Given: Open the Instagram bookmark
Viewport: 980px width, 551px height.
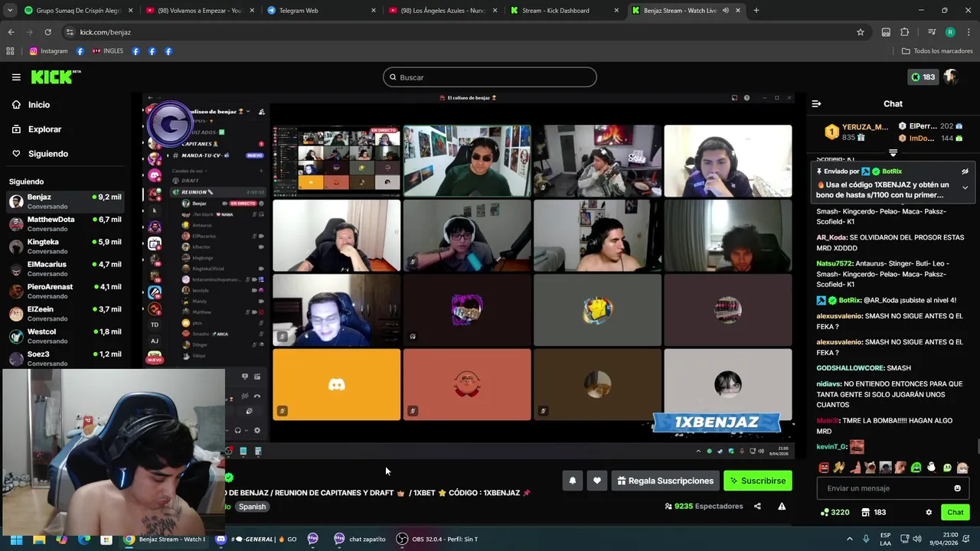Looking at the screenshot, I should pyautogui.click(x=48, y=51).
